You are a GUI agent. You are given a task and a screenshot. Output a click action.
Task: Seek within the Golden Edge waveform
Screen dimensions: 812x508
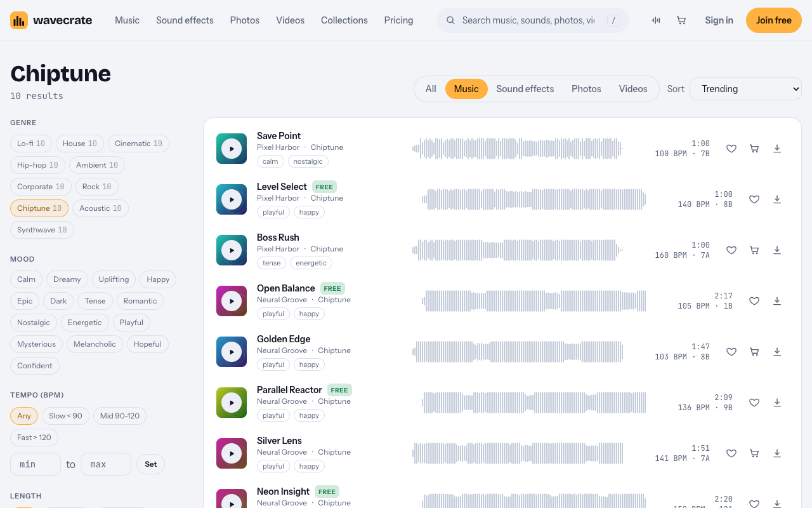click(x=517, y=352)
